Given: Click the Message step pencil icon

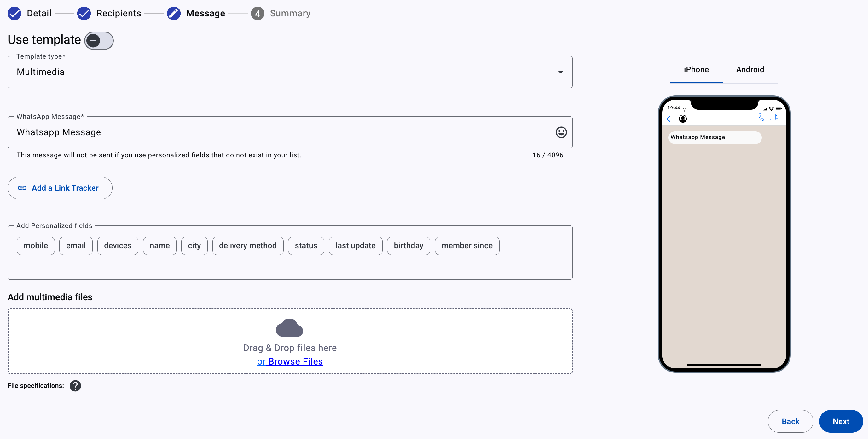Looking at the screenshot, I should (174, 14).
